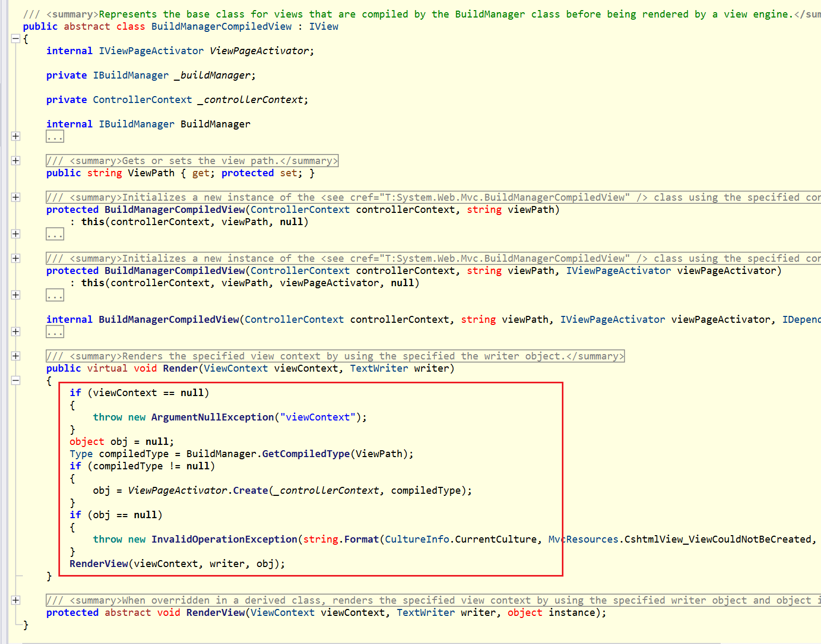Click _controllerContext in private field declaration

pyautogui.click(x=251, y=100)
